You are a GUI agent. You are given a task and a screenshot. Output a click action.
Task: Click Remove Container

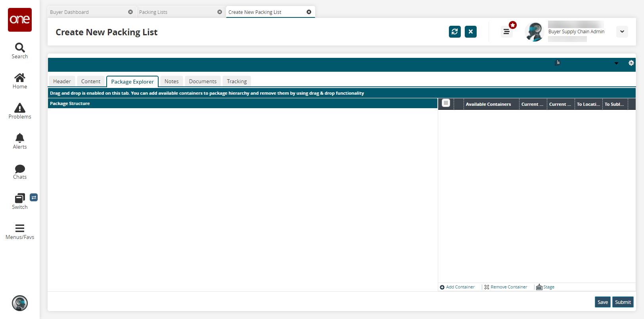[506, 287]
